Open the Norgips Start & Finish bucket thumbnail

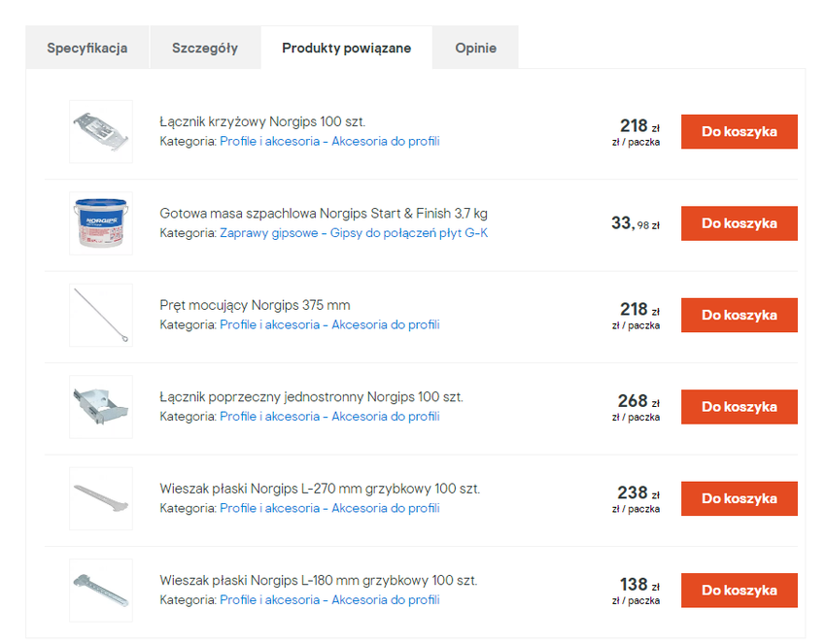(x=101, y=223)
